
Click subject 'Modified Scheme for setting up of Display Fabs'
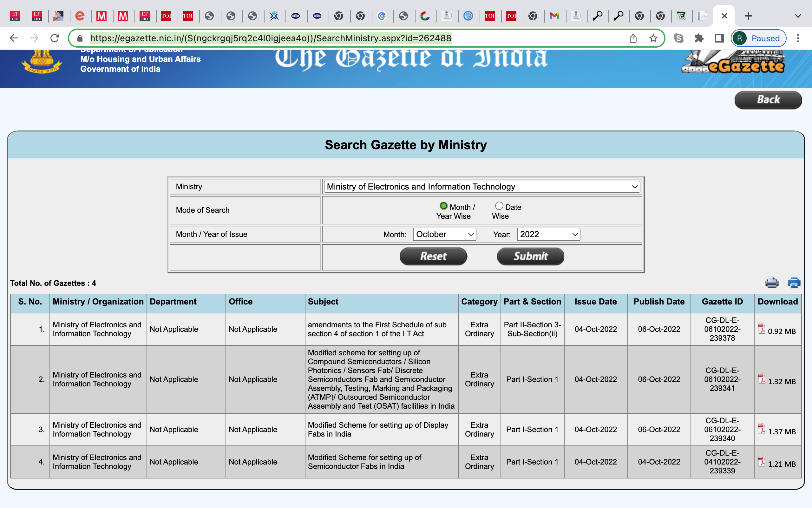[x=378, y=429]
